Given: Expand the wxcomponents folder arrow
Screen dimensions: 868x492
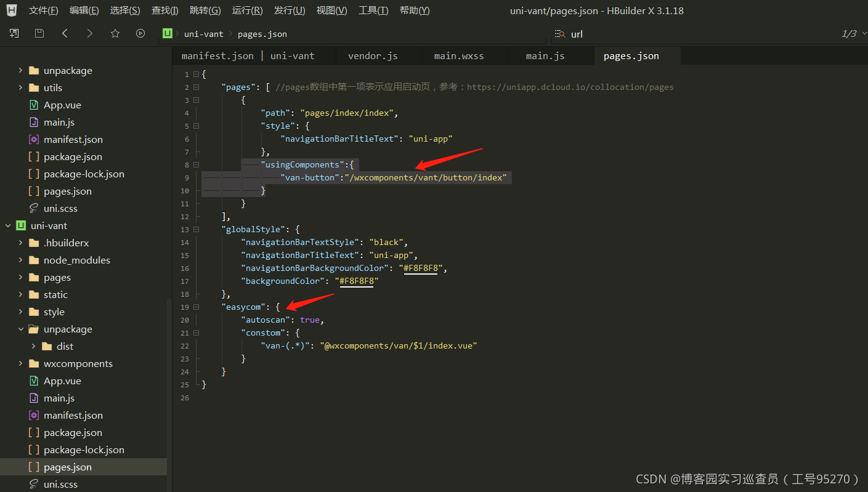Looking at the screenshot, I should [x=21, y=363].
